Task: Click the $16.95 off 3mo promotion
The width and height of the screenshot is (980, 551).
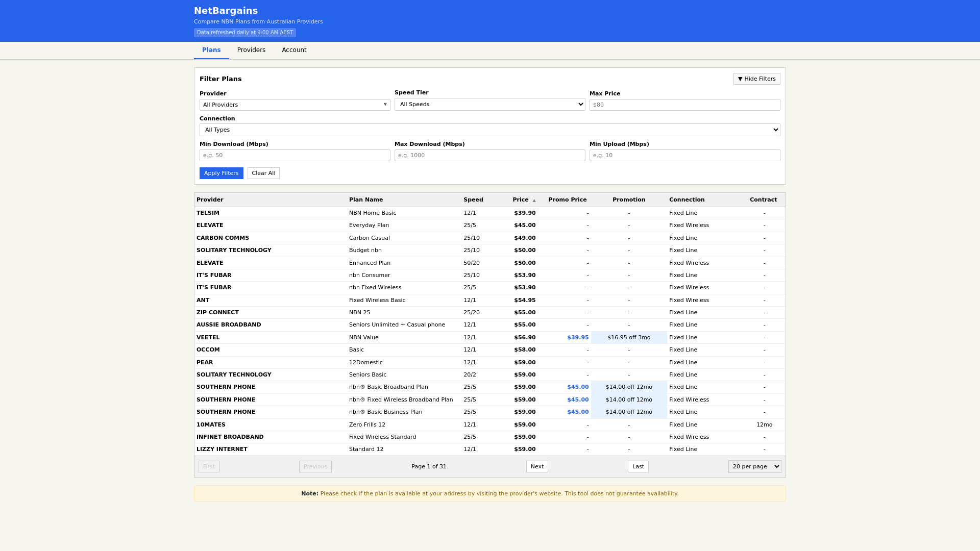Action: coord(629,338)
